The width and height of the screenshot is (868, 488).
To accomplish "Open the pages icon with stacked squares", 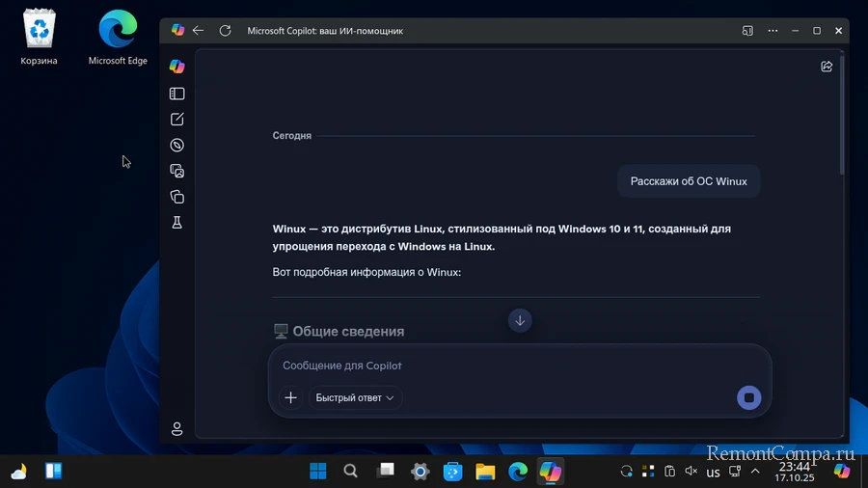I will point(176,197).
